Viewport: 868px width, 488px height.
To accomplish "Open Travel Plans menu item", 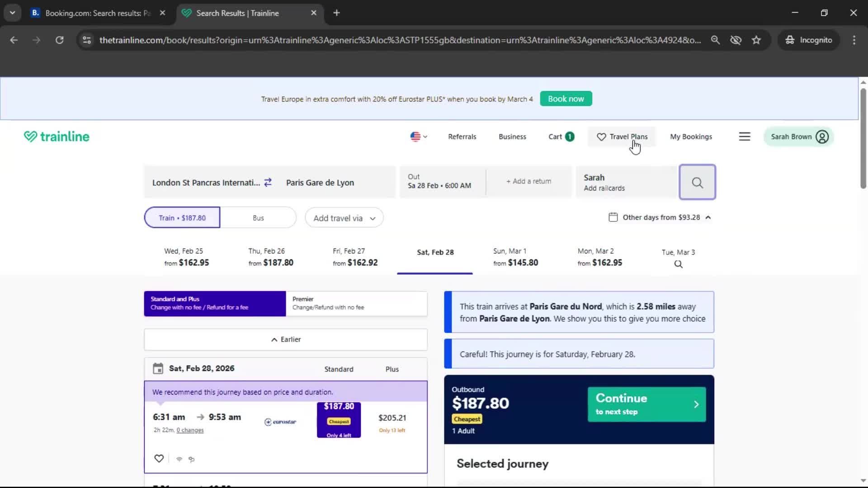I will [622, 136].
